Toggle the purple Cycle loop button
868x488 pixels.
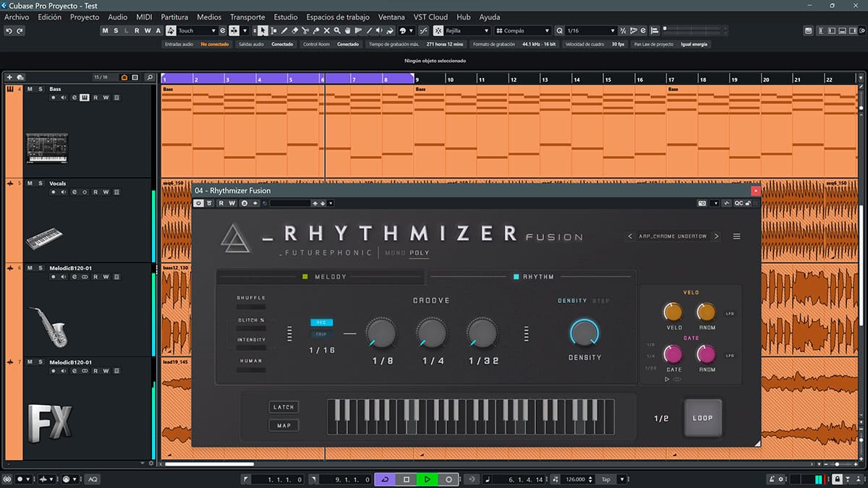tap(386, 479)
